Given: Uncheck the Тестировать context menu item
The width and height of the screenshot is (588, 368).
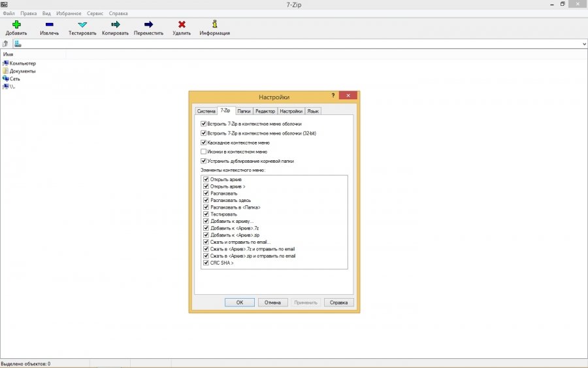Looking at the screenshot, I should 206,214.
